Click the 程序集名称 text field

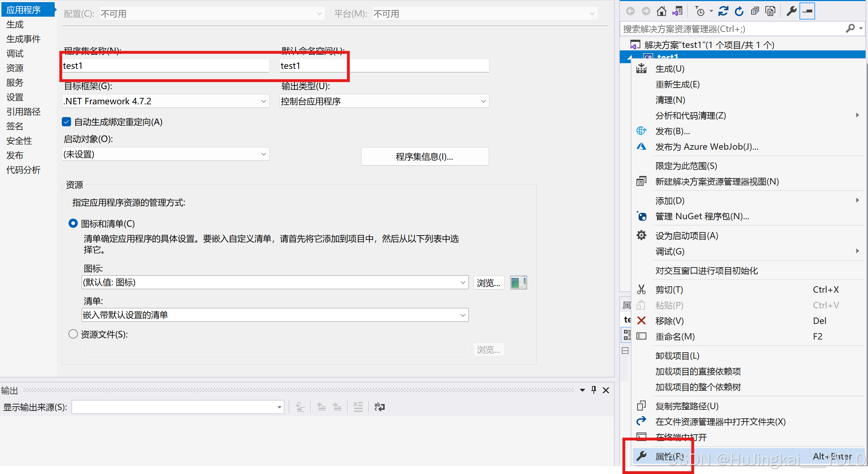(x=166, y=66)
